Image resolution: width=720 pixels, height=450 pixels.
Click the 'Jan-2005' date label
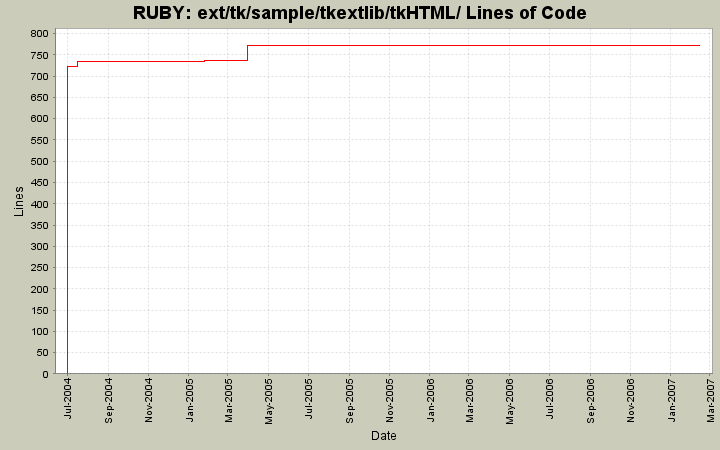pos(189,400)
